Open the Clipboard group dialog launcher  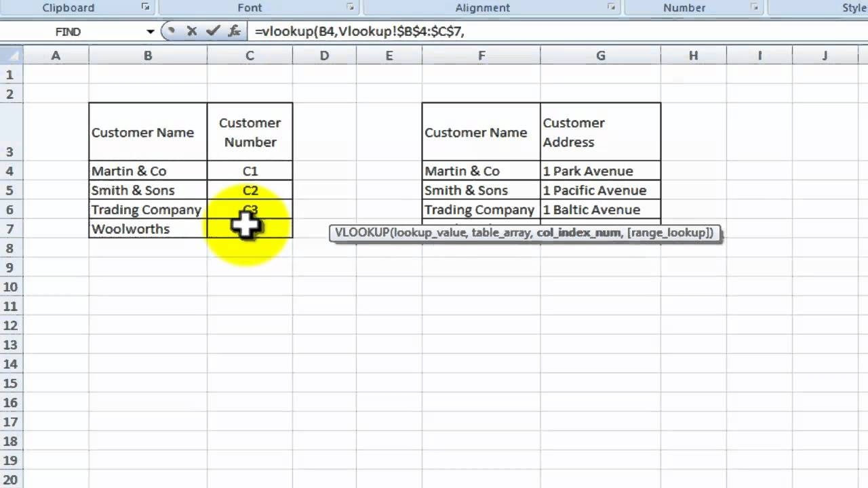145,7
